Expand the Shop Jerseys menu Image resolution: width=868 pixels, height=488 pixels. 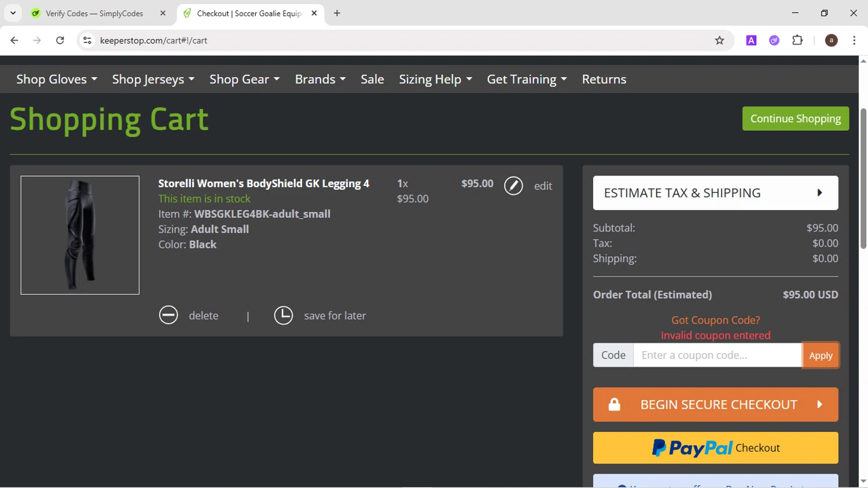click(x=153, y=79)
